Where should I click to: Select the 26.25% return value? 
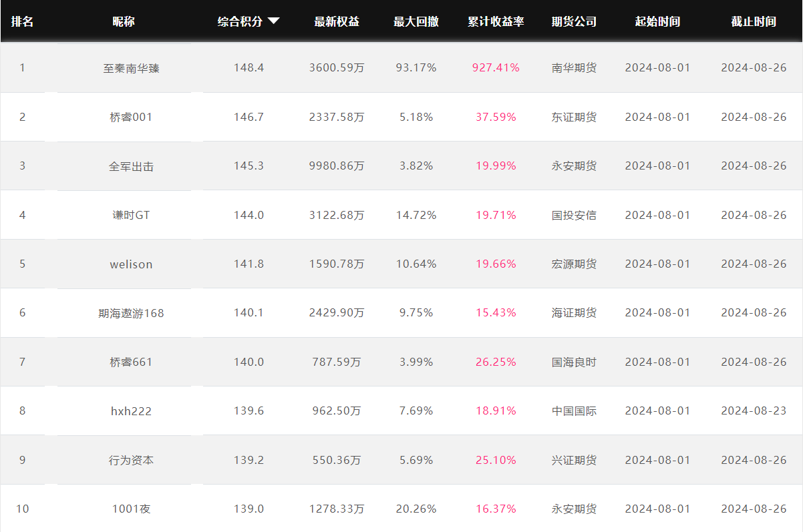click(496, 362)
